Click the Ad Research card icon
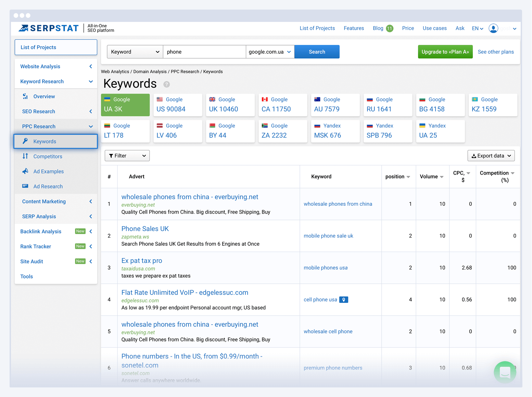Viewport: 532px width, 397px height. point(25,187)
